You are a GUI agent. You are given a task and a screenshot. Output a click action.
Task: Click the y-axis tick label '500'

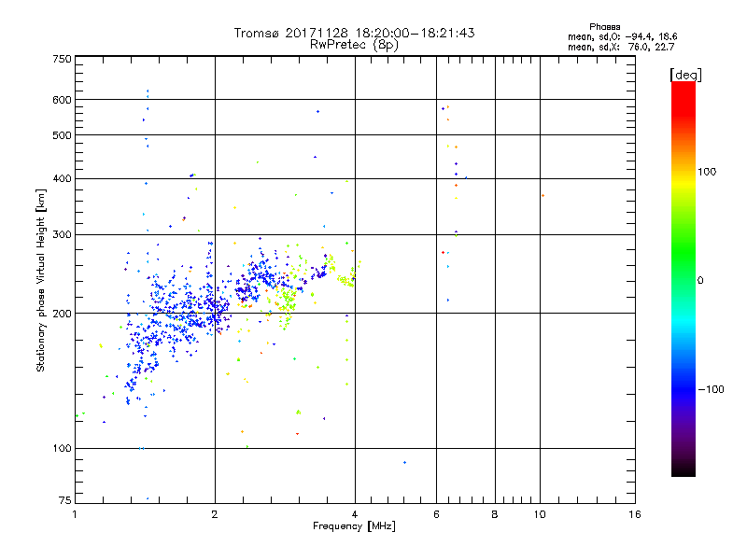[x=62, y=135]
